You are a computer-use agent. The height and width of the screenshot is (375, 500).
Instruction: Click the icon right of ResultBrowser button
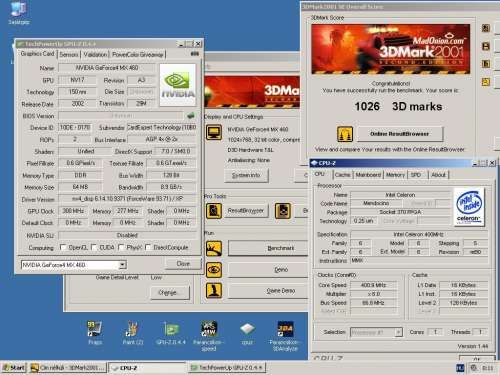coord(283,211)
